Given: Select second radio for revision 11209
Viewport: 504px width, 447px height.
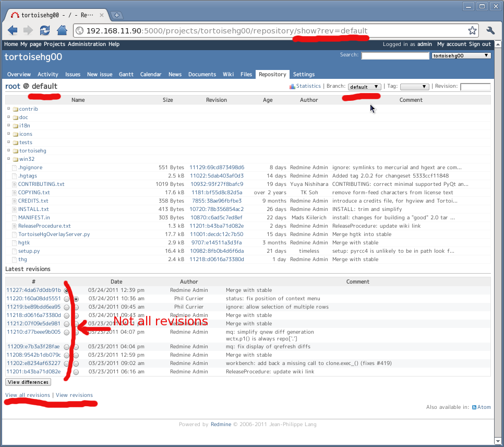Looking at the screenshot, I should pyautogui.click(x=76, y=347).
